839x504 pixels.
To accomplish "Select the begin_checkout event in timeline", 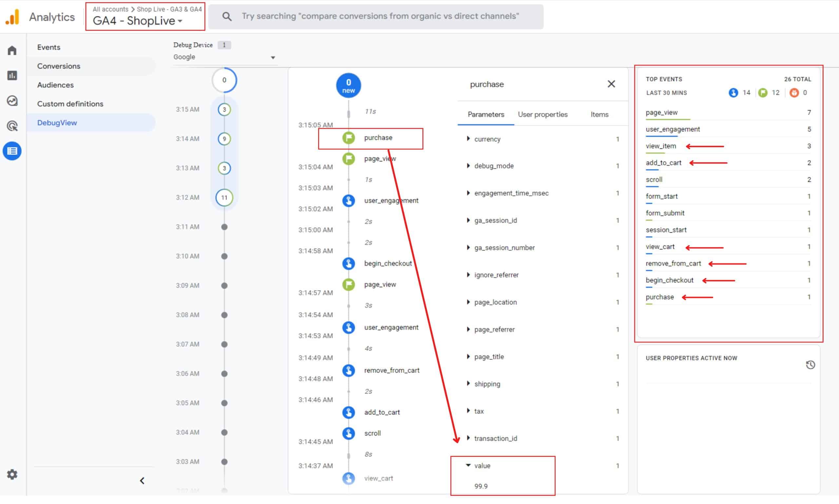I will coord(388,263).
